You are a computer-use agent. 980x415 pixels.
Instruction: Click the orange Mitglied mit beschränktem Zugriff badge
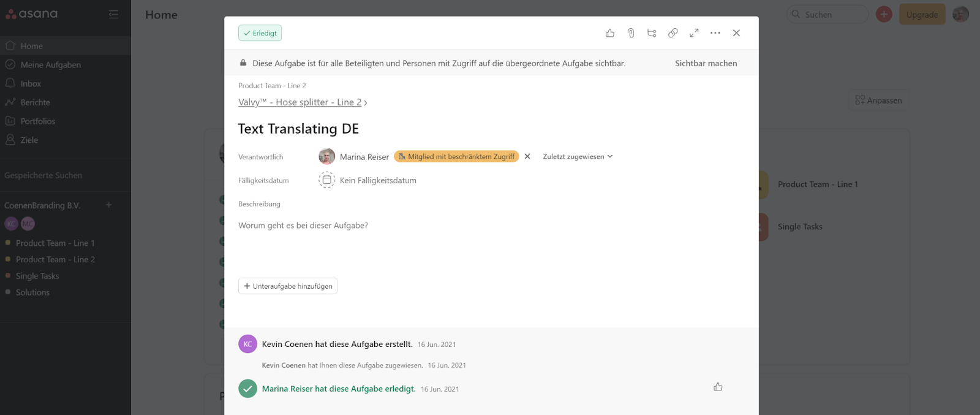click(x=456, y=156)
